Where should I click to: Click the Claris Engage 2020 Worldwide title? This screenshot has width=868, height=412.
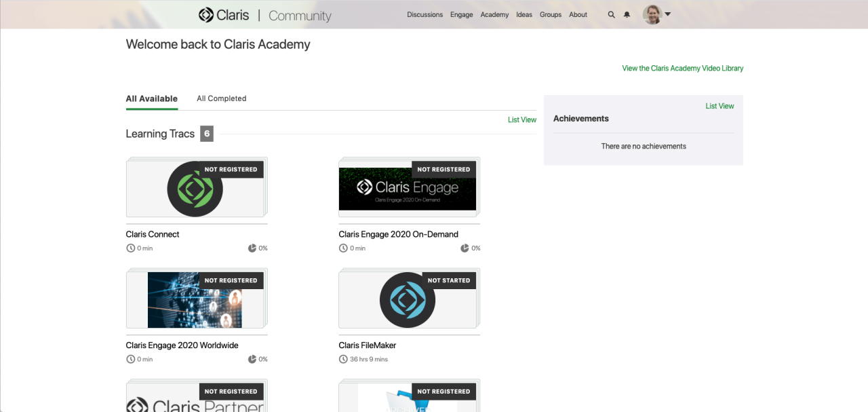click(182, 345)
